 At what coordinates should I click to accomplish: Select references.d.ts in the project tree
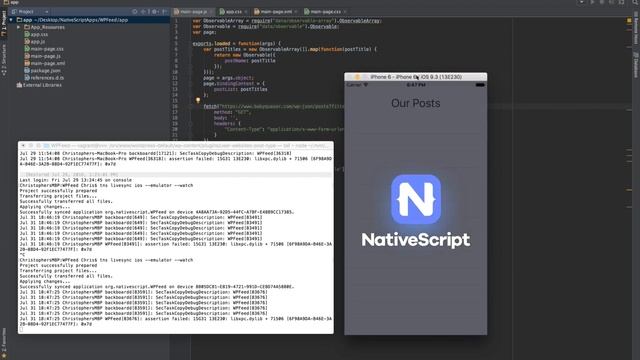(x=44, y=78)
